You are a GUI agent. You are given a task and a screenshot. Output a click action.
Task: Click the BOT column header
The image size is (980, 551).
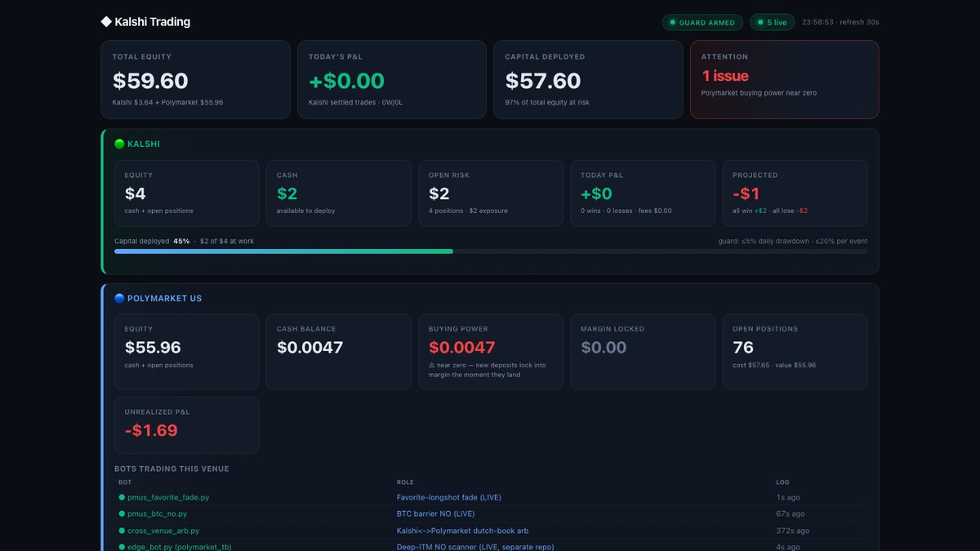125,482
